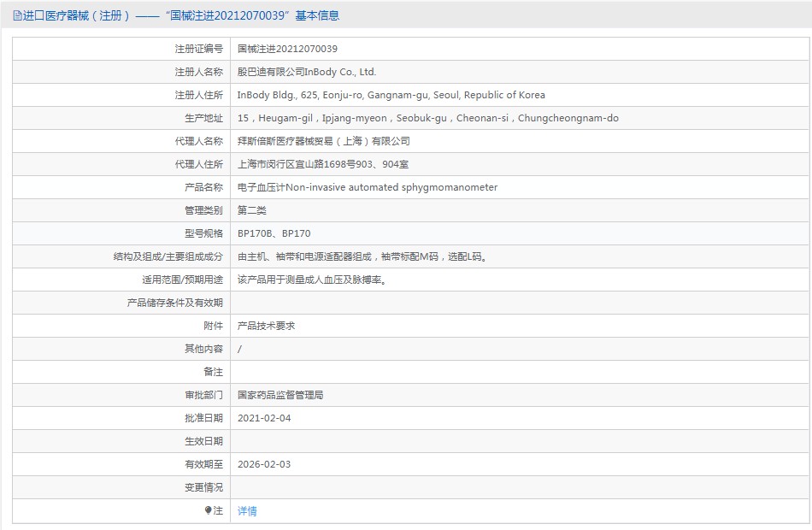Viewport: 812px width, 530px height.
Task: Select management class value 第二类
Action: click(251, 210)
